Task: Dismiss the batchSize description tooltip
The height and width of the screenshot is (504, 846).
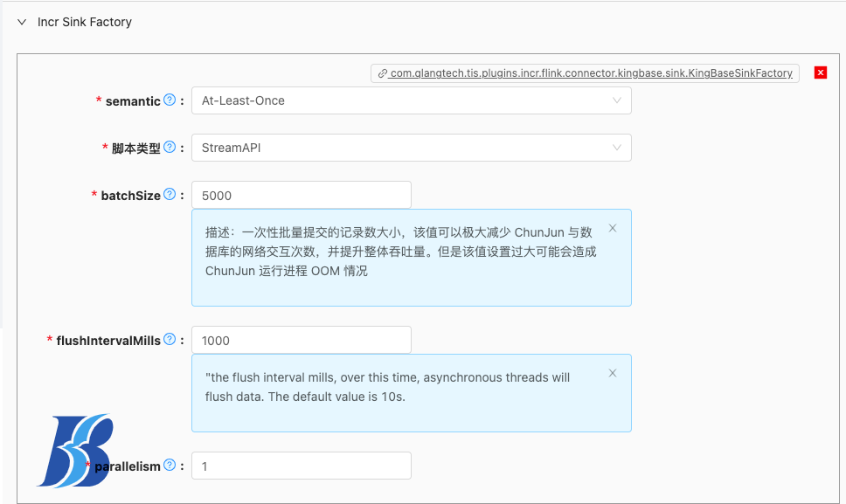Action: (x=613, y=228)
